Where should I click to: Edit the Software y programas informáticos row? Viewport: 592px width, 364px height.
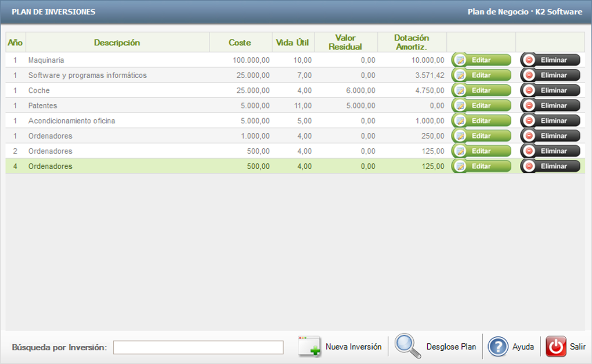point(481,75)
